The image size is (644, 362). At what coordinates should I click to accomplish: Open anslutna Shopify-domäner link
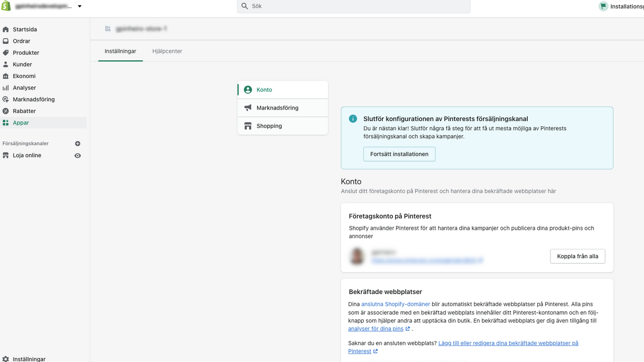click(x=395, y=304)
